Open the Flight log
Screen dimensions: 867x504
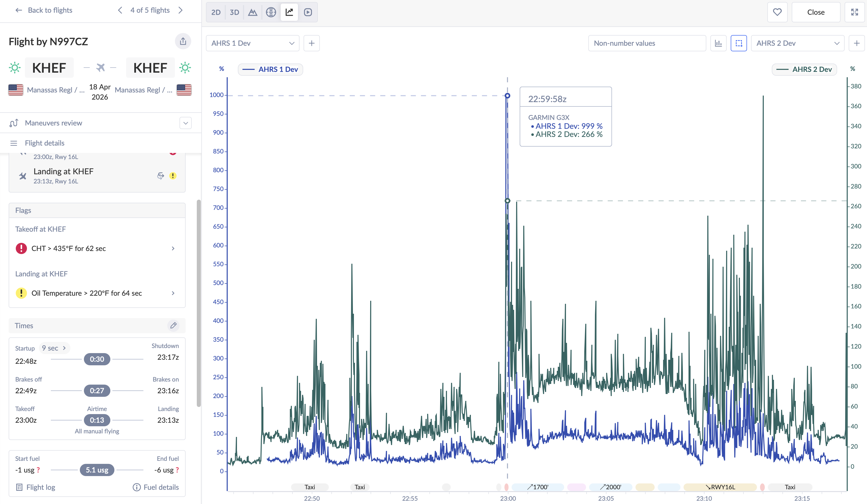(35, 487)
